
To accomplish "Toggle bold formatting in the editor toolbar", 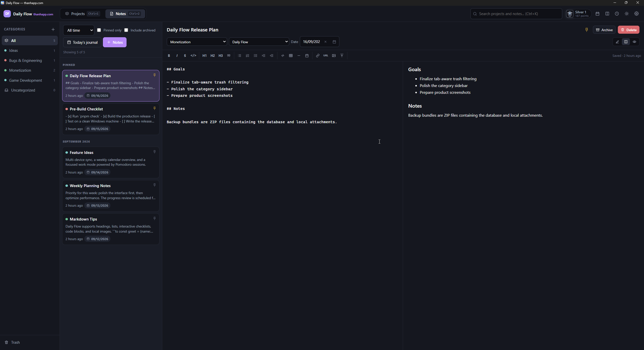I will point(169,56).
